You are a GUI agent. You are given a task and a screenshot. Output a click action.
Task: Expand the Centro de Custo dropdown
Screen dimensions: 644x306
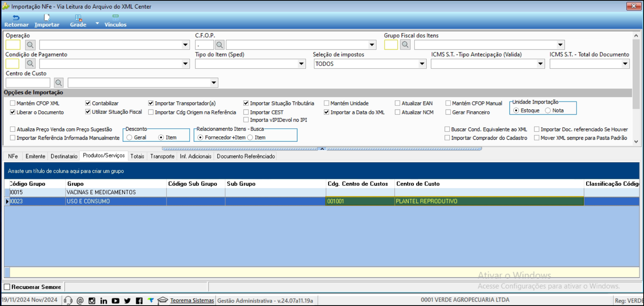tap(214, 83)
